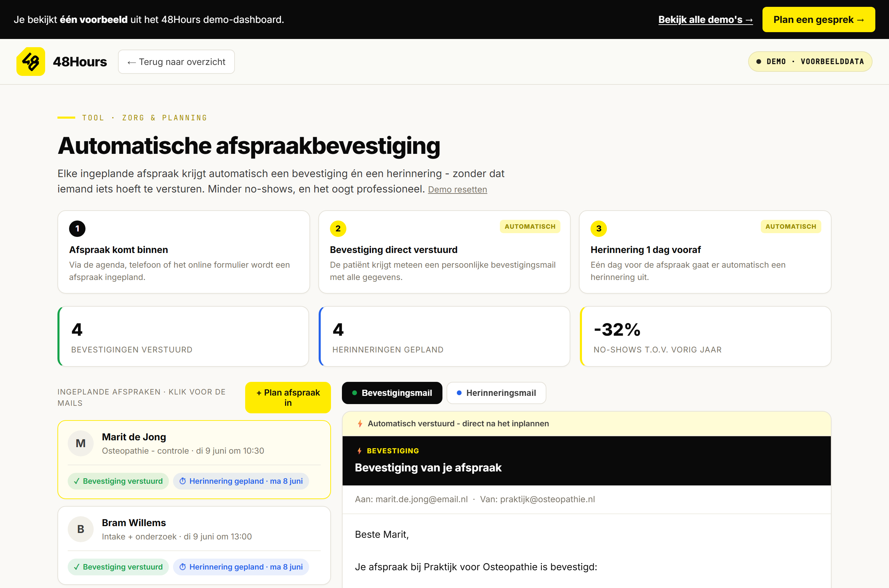Click the Bram Willems avatar circle
The height and width of the screenshot is (588, 889).
[81, 529]
